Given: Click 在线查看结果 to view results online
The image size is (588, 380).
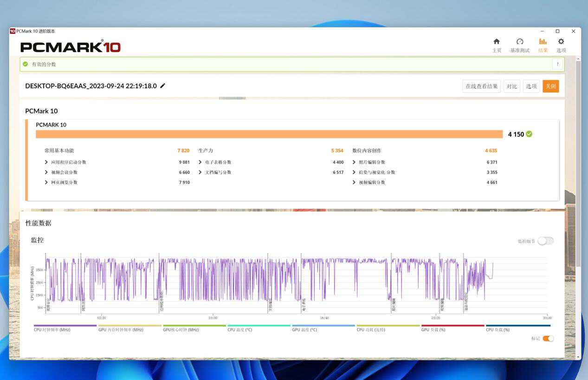Looking at the screenshot, I should tap(481, 86).
